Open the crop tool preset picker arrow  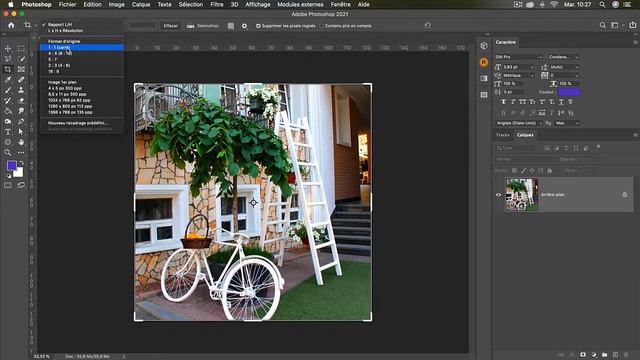(x=36, y=26)
